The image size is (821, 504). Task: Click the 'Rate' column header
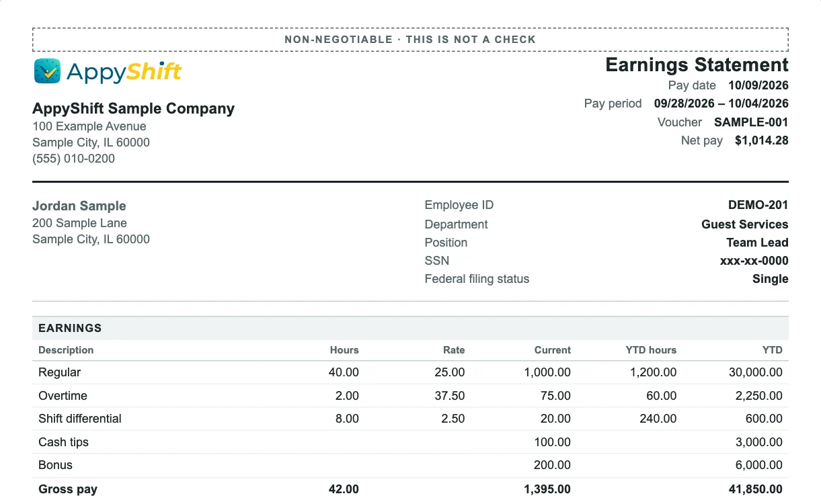coord(454,350)
